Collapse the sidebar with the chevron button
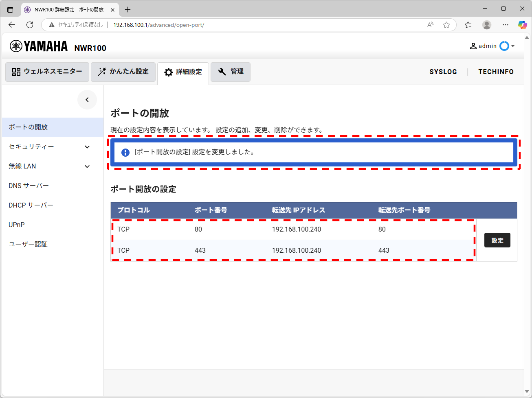This screenshot has width=532, height=398. pos(87,100)
